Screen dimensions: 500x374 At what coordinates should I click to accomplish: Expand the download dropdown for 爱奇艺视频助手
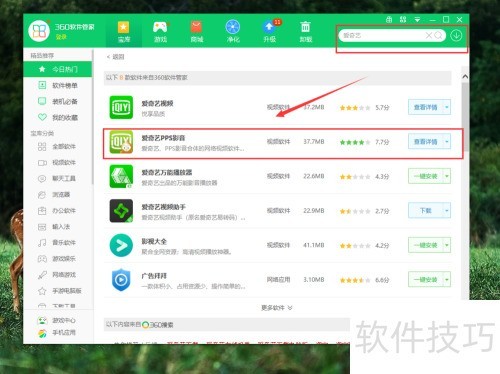(447, 211)
